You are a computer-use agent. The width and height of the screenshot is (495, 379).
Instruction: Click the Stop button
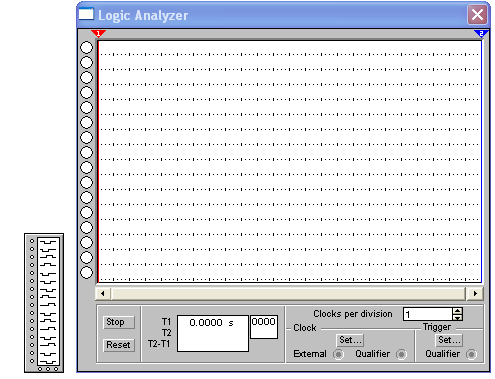click(118, 322)
